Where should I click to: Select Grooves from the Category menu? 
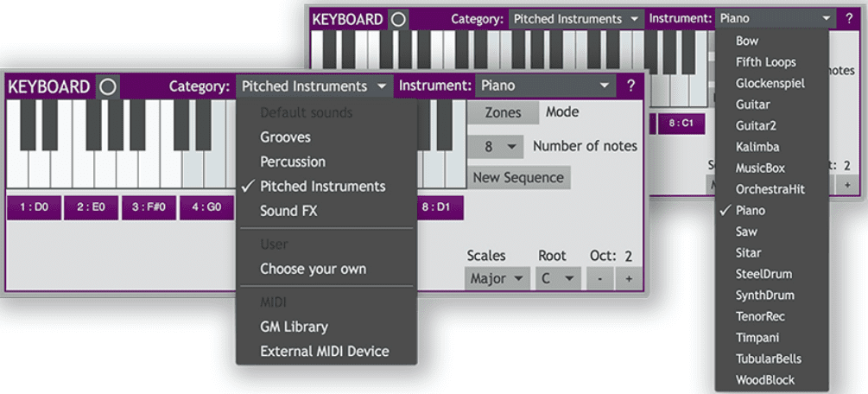[x=285, y=137]
